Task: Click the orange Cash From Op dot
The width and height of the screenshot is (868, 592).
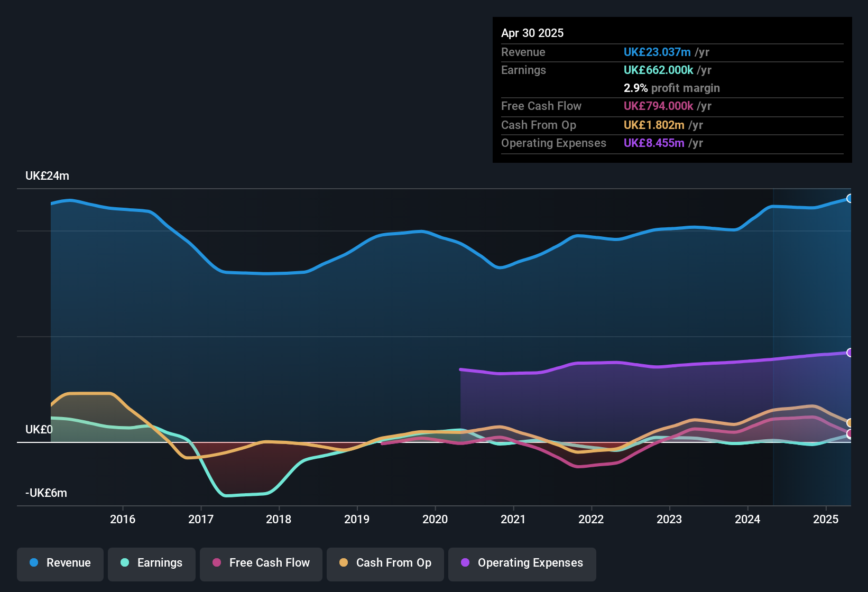Action: point(344,563)
